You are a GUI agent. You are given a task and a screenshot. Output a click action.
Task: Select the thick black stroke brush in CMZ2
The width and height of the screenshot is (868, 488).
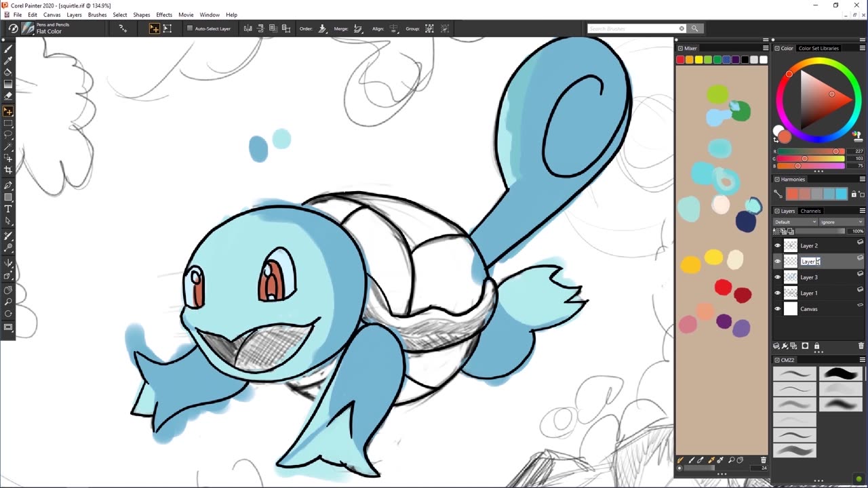pos(840,373)
